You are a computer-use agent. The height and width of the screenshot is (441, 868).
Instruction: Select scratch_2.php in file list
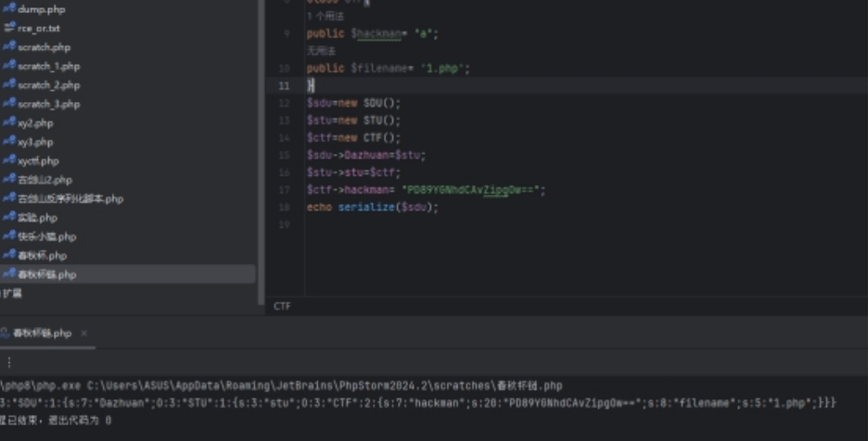click(48, 85)
